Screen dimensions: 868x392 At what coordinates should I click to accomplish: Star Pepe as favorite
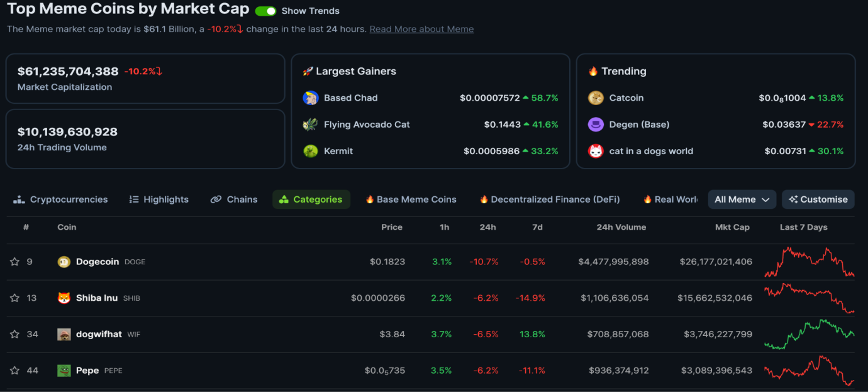[x=14, y=371]
